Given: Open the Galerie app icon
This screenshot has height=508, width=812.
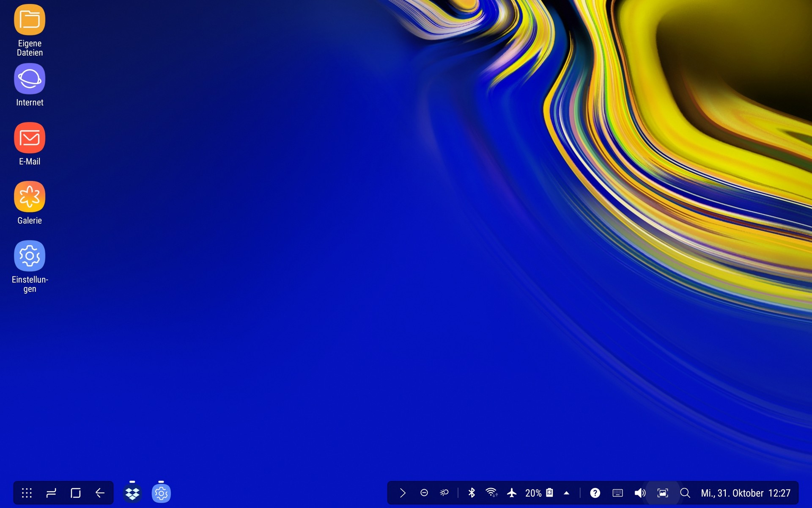Looking at the screenshot, I should [30, 197].
